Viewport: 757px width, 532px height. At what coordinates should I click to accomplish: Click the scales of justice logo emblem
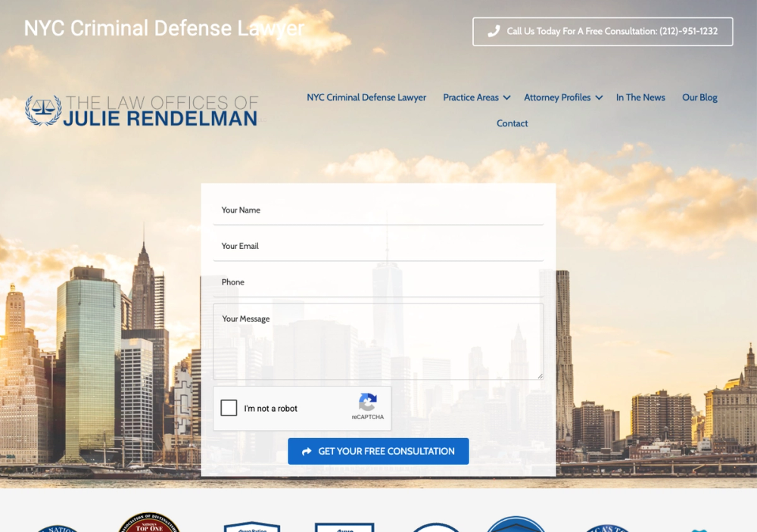tap(43, 110)
